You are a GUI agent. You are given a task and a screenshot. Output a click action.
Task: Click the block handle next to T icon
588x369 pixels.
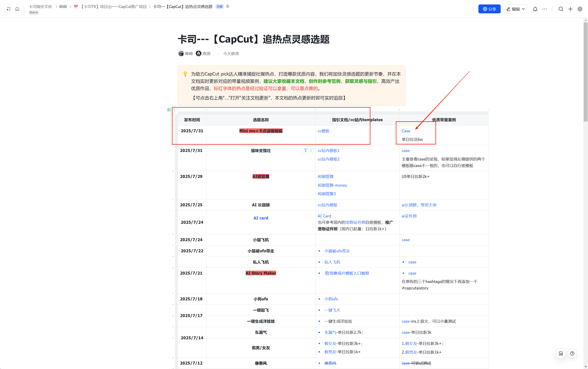pos(311,151)
